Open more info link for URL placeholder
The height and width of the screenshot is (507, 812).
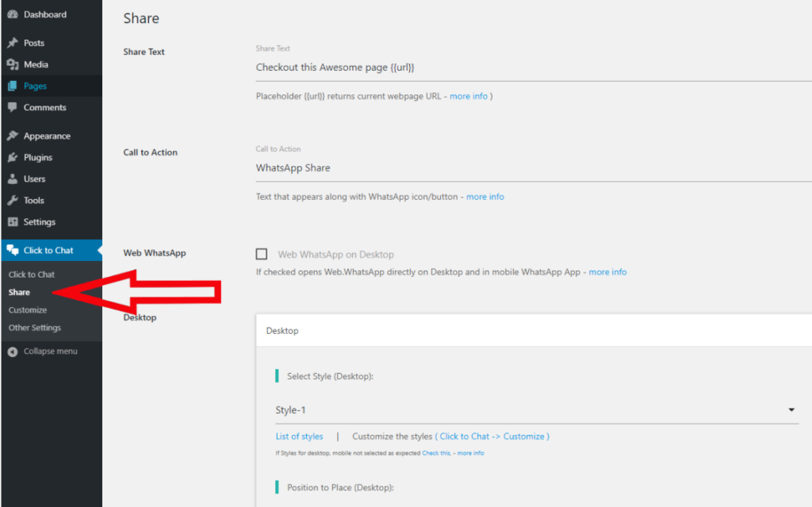pos(469,97)
